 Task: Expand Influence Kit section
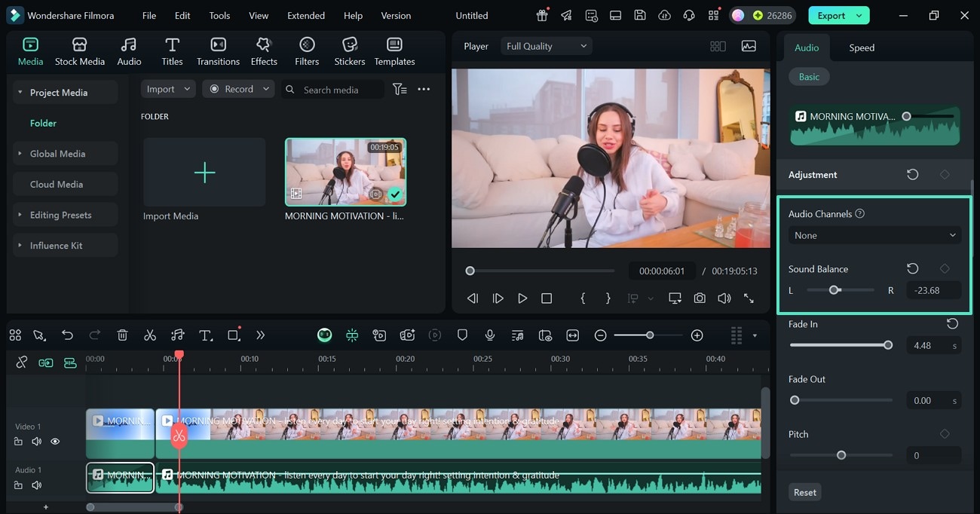tap(20, 246)
